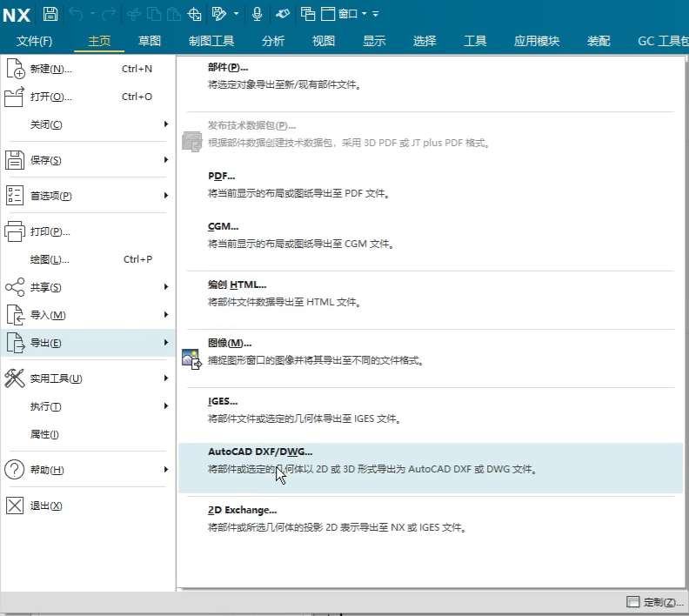Screen dimensions: 689x616
Task: Click the Undo arrow icon
Action: (76, 14)
